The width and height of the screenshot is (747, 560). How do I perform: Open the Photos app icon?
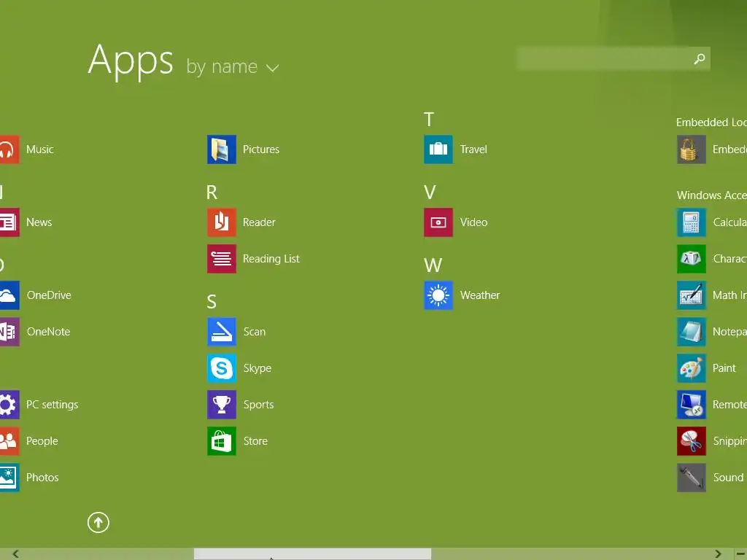tap(9, 478)
